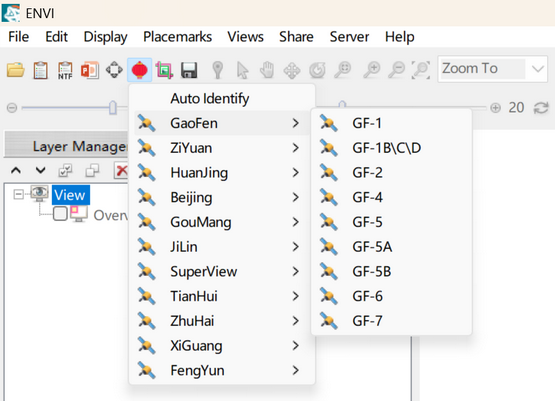Toggle the Overview layer checkbox
Screen dimensions: 555x401
pos(60,213)
